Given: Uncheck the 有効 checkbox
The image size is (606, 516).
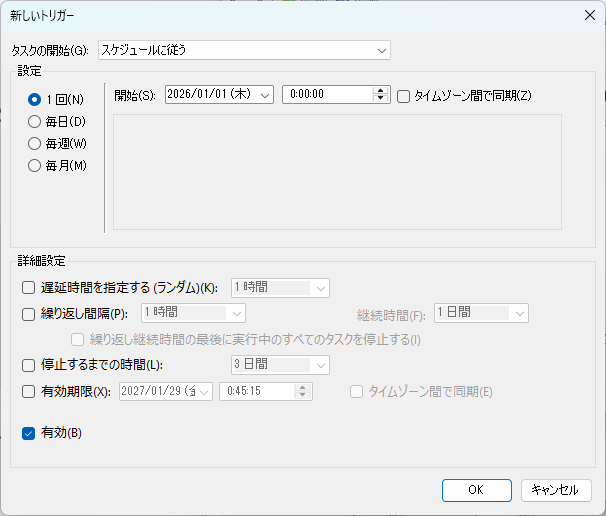Looking at the screenshot, I should click(x=28, y=433).
